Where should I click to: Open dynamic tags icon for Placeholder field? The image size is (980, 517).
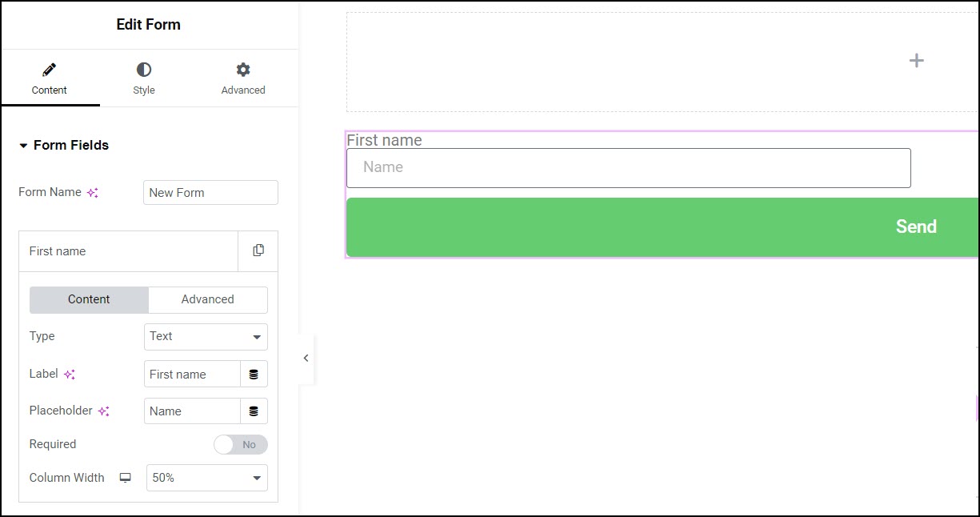pos(254,411)
